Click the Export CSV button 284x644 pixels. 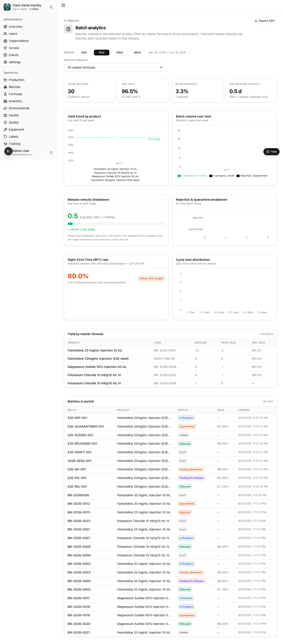pos(264,21)
